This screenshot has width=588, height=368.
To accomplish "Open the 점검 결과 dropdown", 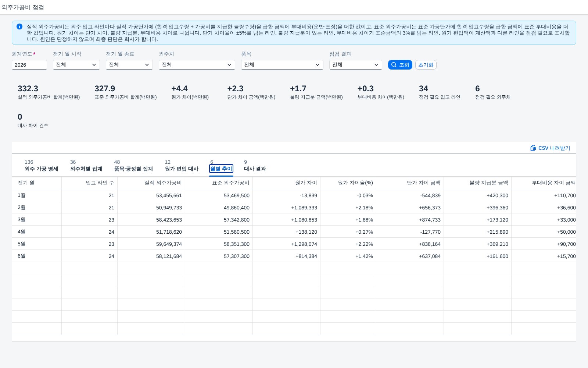I will [x=356, y=65].
